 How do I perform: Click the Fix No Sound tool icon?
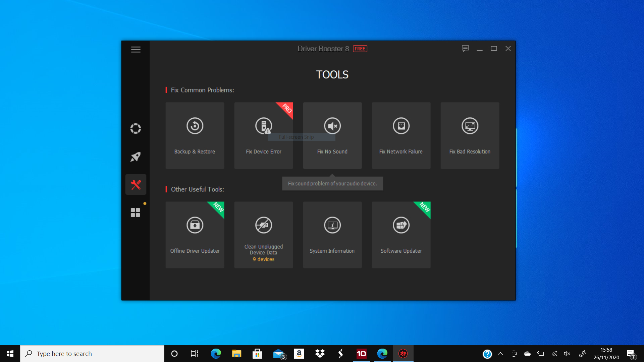coord(332,126)
